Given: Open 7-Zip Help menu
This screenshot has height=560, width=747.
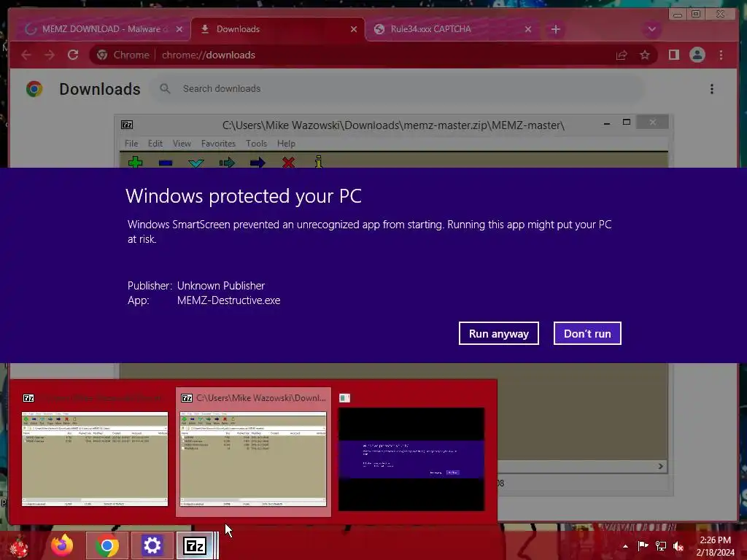Looking at the screenshot, I should coord(286,144).
